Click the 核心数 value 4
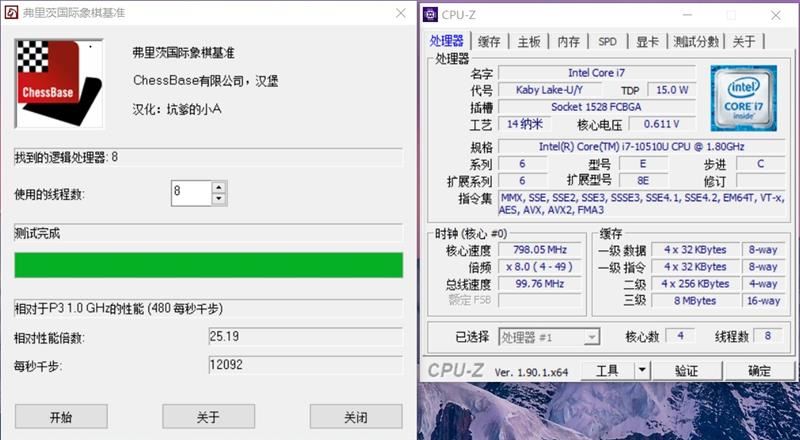The width and height of the screenshot is (800, 440). [x=680, y=336]
